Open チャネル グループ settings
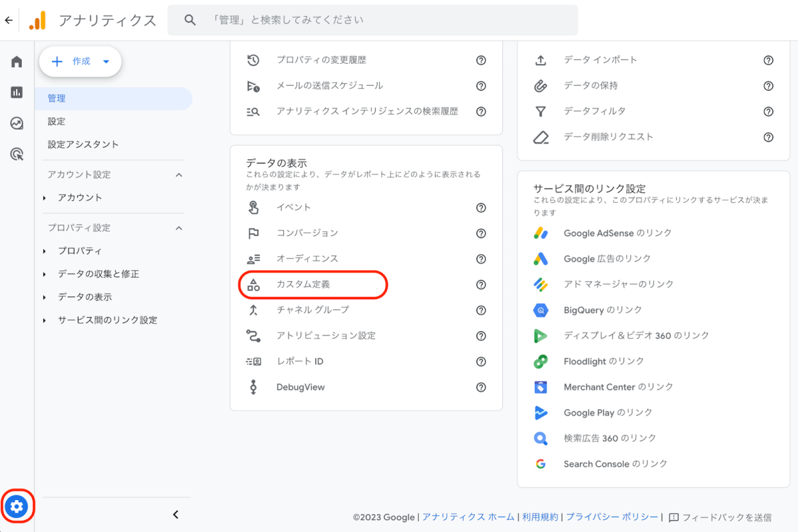 pos(313,310)
